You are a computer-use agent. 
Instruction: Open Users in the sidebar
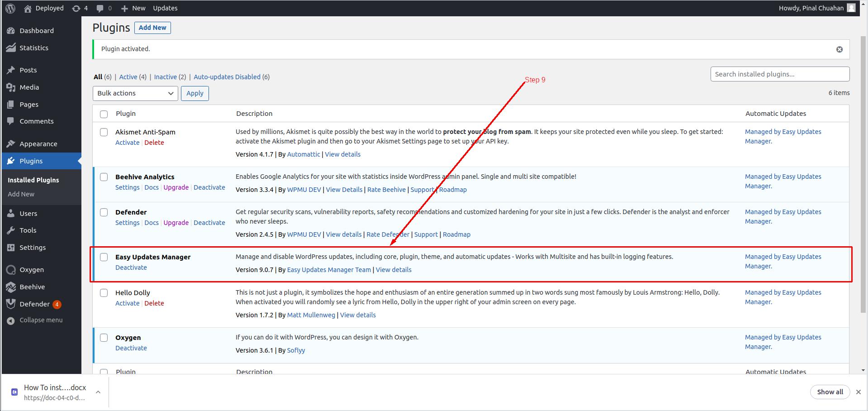coord(28,213)
